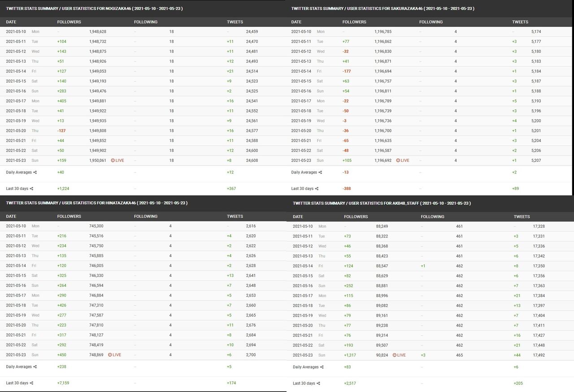Click the LIVE clock icon next to 1,950,061
The image size is (574, 392).
(113, 160)
